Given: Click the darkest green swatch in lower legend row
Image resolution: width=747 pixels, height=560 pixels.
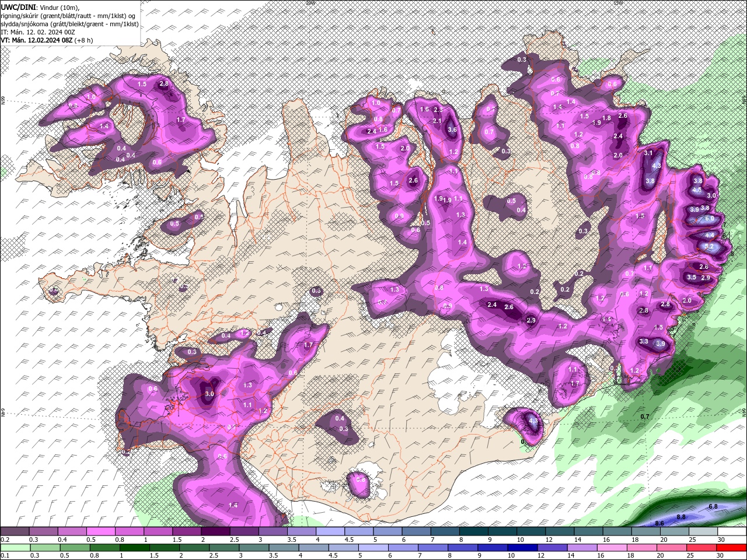Looking at the screenshot, I should [x=134, y=547].
